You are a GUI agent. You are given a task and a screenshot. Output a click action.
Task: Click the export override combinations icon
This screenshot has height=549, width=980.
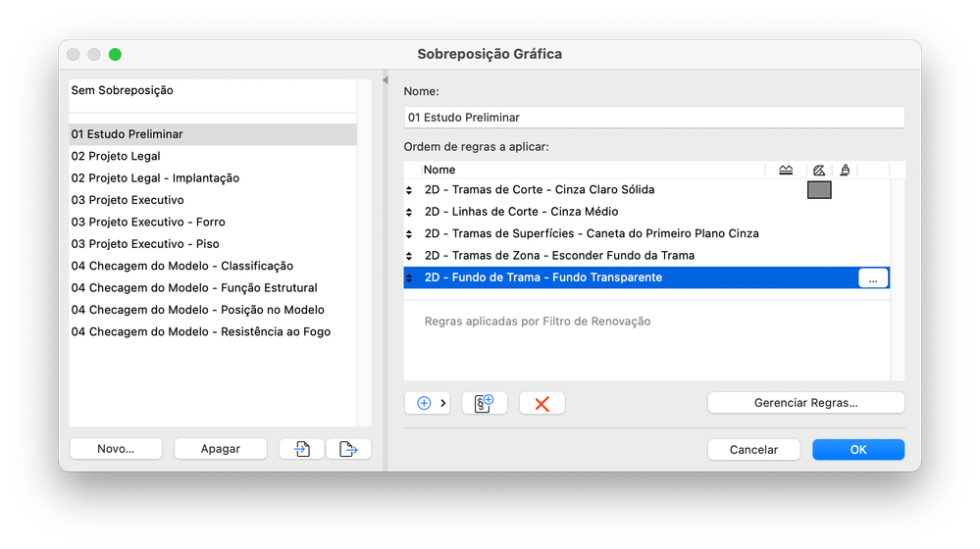tap(348, 449)
